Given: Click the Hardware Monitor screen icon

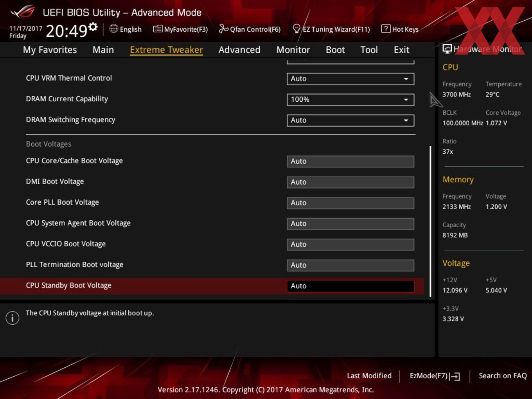Looking at the screenshot, I should coord(447,49).
